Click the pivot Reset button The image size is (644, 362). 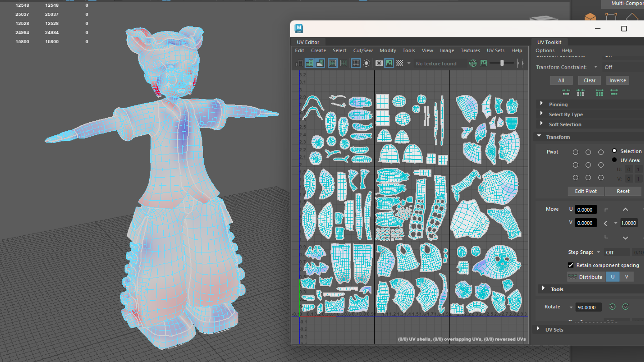tap(623, 191)
